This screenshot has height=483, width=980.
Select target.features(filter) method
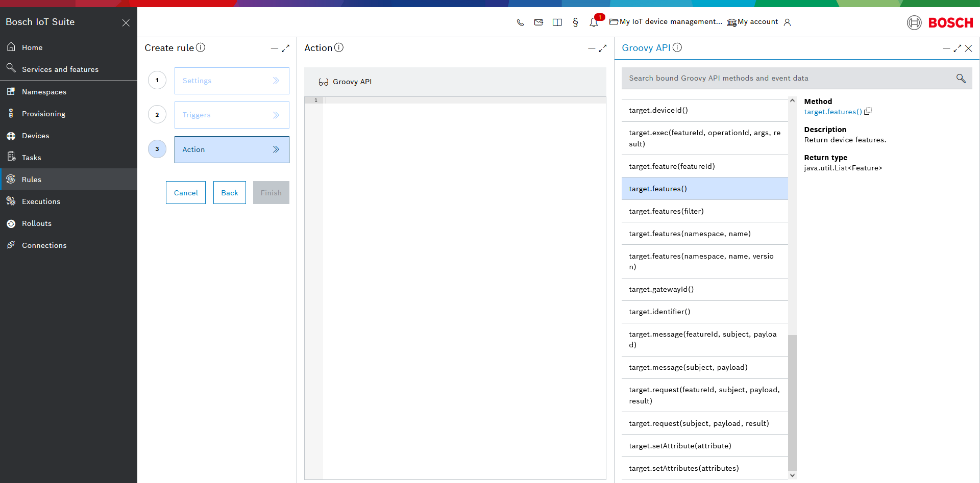[x=705, y=211]
